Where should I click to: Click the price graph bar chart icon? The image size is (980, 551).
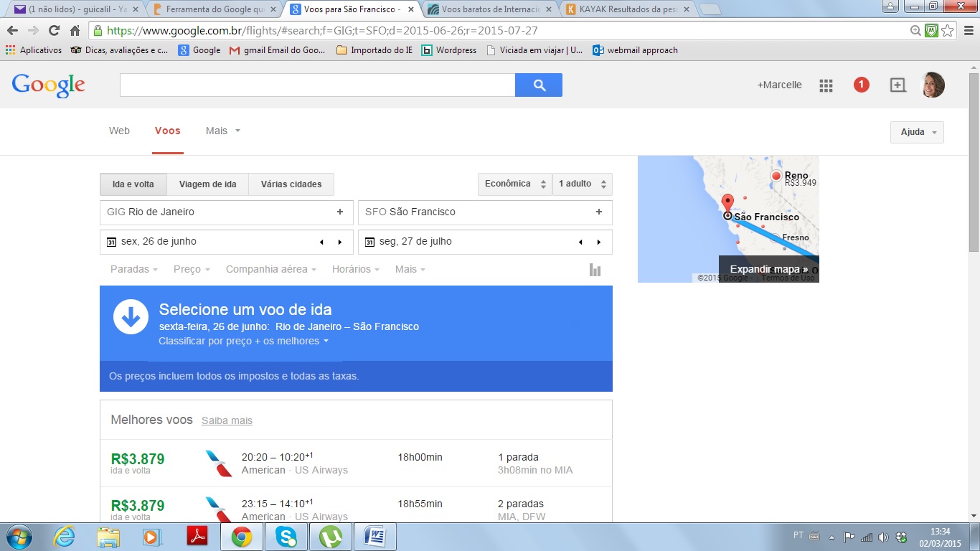595,270
